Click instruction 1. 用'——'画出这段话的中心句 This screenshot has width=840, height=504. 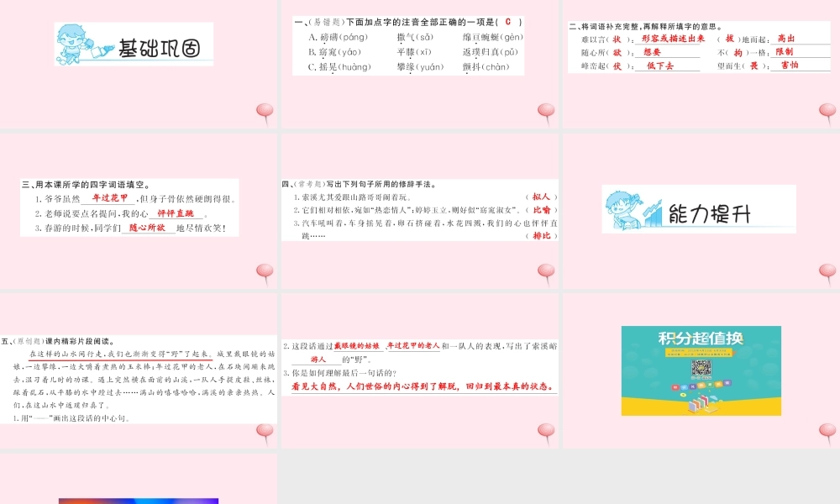coord(71,418)
